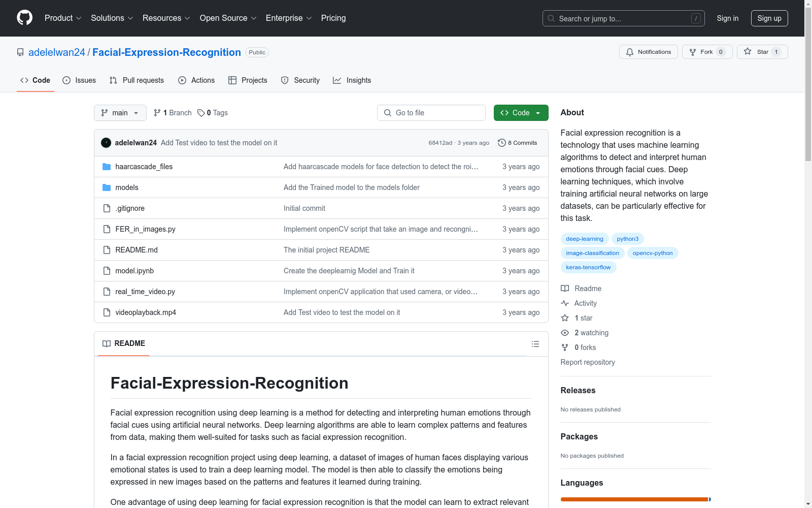Click the README.md file icon
The height and width of the screenshot is (508, 812).
107,250
